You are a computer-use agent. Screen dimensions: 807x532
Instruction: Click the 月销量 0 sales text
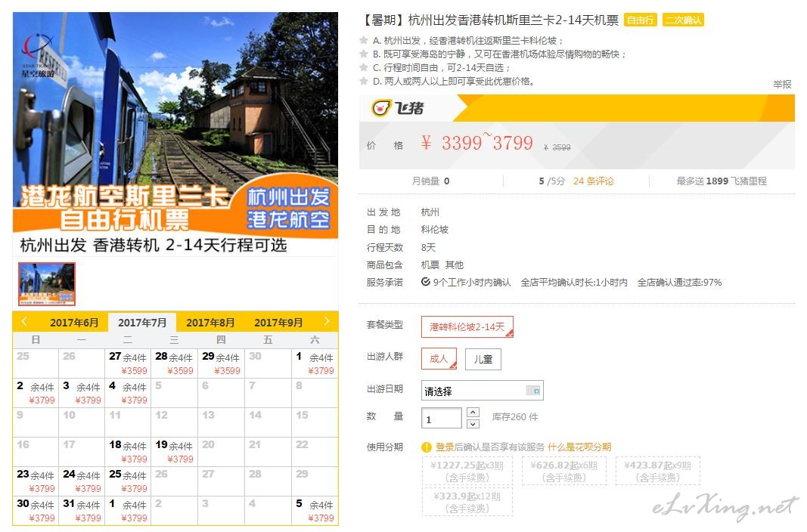pyautogui.click(x=430, y=181)
